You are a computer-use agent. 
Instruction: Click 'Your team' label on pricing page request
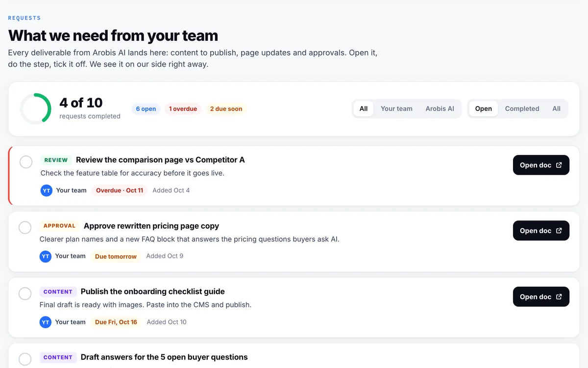tap(70, 256)
